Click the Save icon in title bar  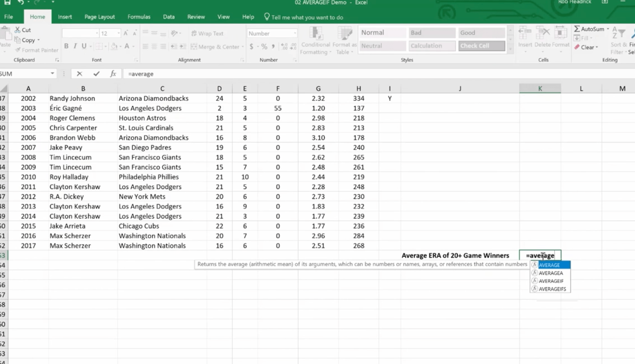pyautogui.click(x=7, y=2)
